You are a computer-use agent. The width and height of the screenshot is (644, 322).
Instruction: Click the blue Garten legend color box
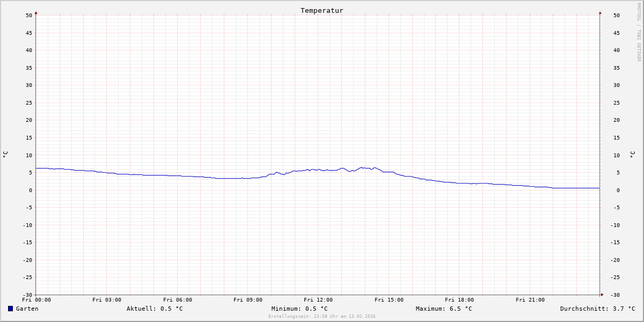pyautogui.click(x=10, y=309)
